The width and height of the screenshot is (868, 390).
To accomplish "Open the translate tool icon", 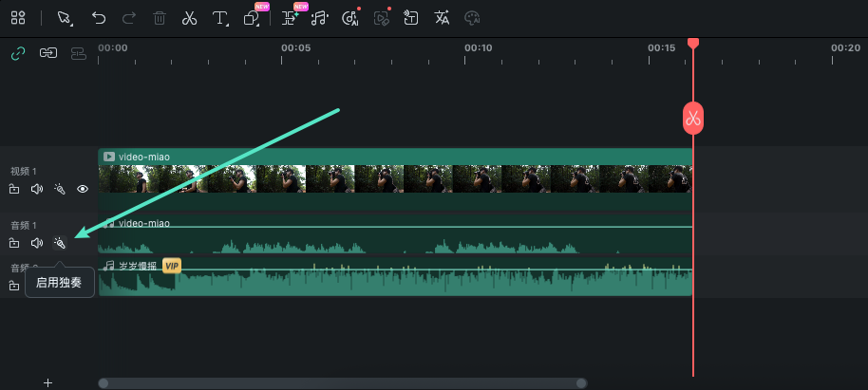I will coord(442,18).
